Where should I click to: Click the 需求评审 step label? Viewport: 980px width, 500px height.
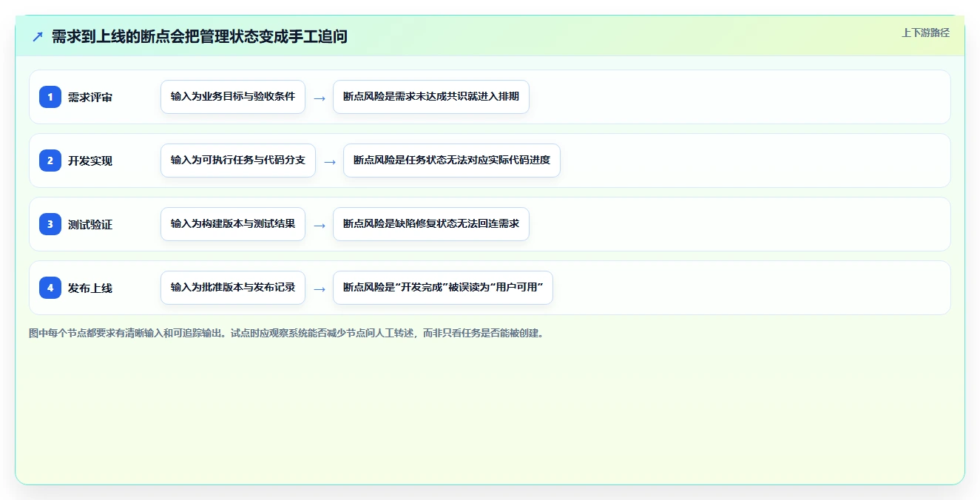coord(90,97)
